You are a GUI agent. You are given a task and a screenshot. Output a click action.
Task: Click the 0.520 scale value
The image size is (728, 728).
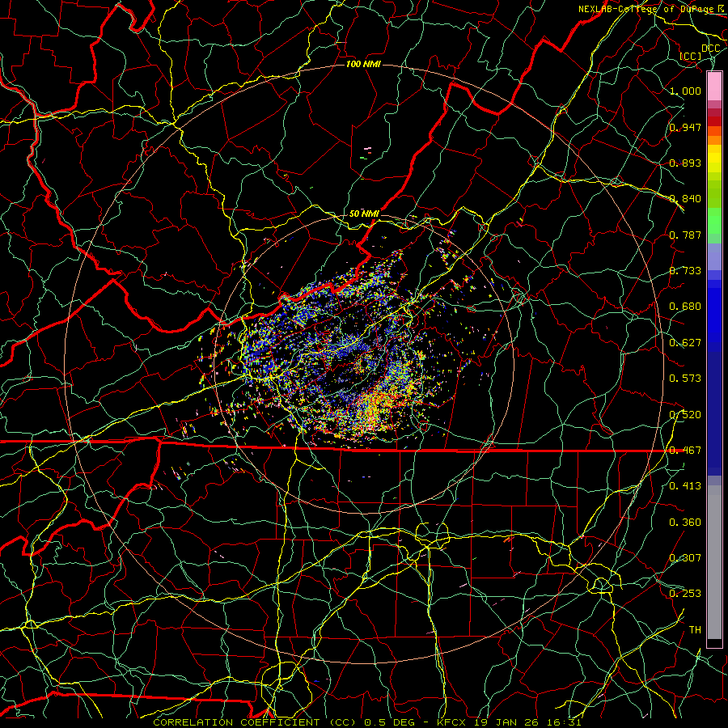[685, 414]
